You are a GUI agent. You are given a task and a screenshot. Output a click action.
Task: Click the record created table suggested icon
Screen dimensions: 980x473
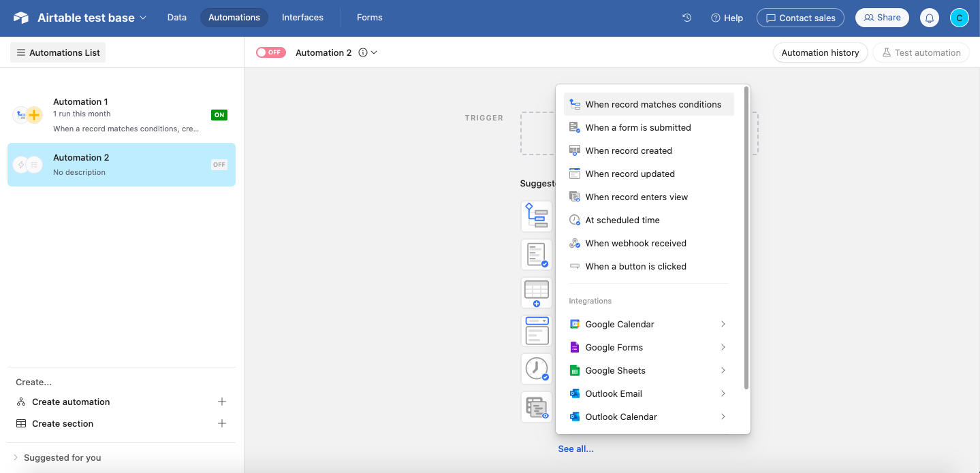[536, 292]
